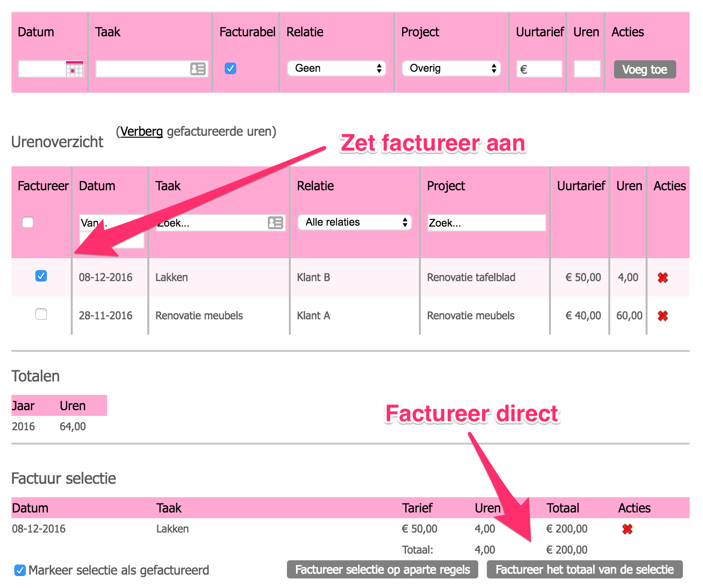Click the 28-11-2016 date cell

click(106, 316)
